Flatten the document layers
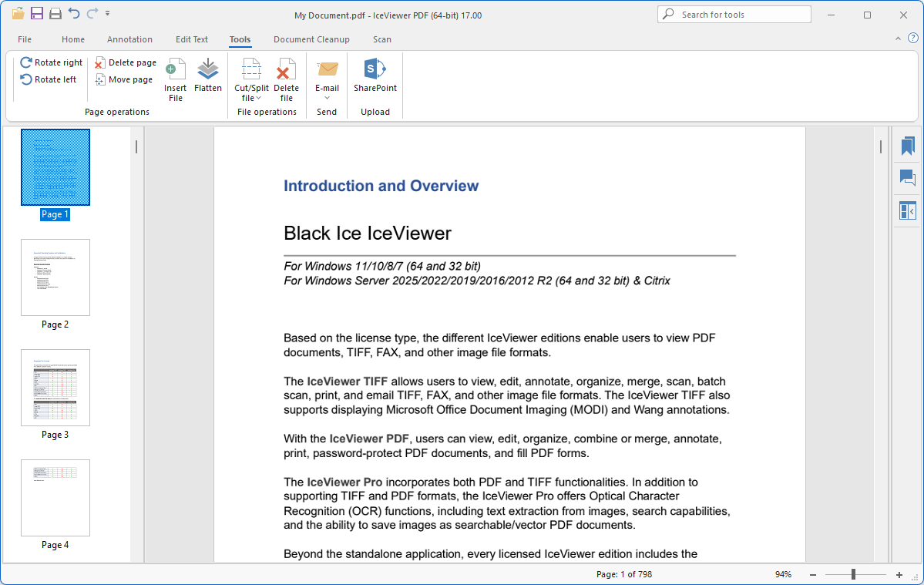This screenshot has height=585, width=924. coord(208,70)
